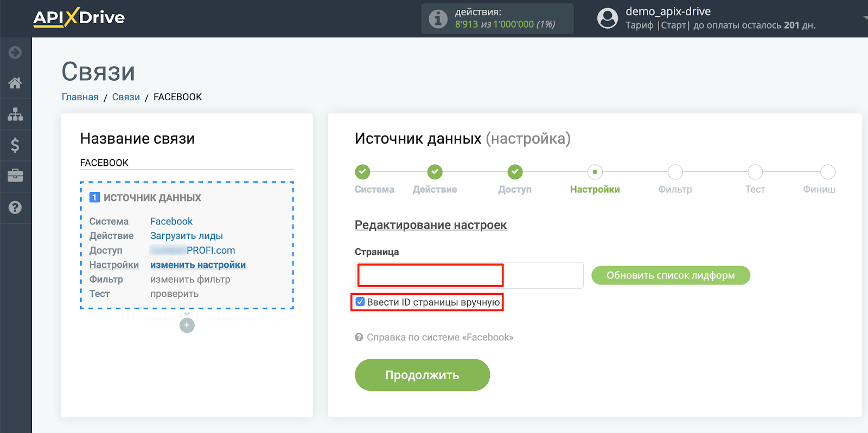Select the current 'Настройки' step
Viewport: 868px width, 433px height.
coord(595,172)
